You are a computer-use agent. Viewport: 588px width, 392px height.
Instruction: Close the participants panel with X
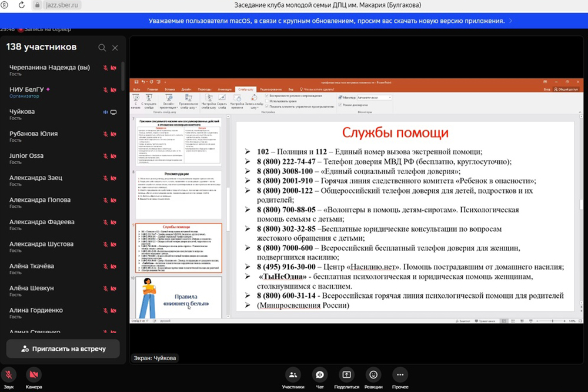click(115, 48)
